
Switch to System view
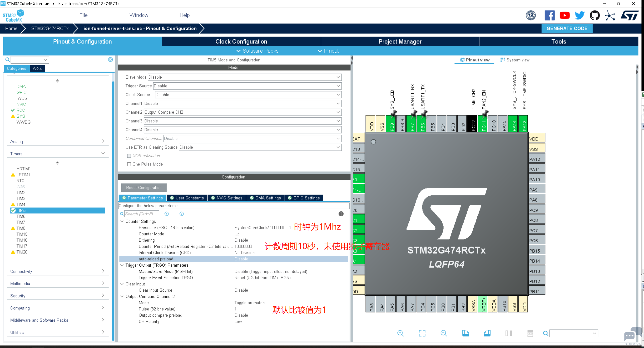[x=515, y=60]
